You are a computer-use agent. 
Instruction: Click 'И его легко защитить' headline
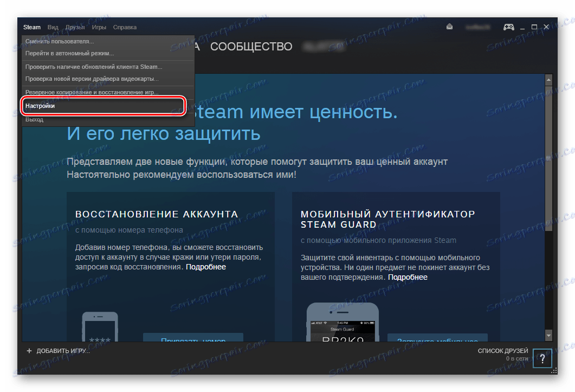coord(164,133)
